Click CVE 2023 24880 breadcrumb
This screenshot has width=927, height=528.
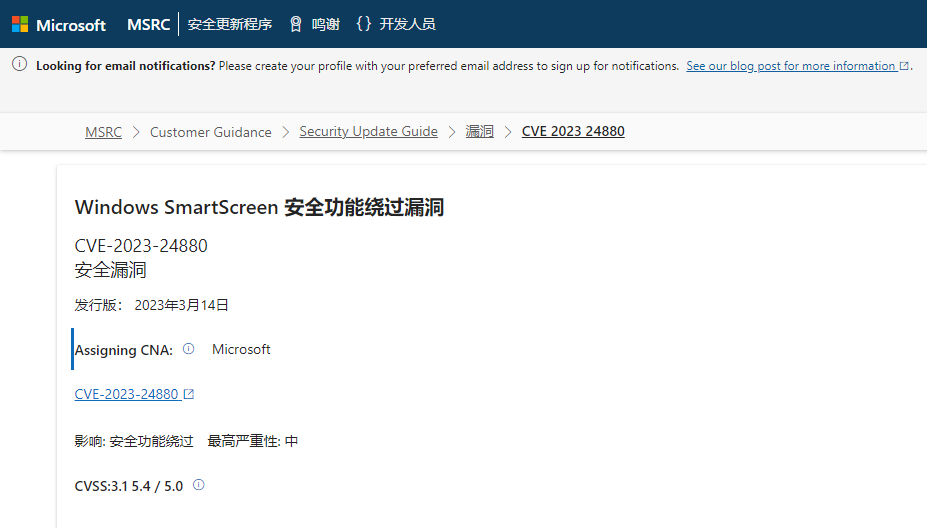(x=573, y=131)
